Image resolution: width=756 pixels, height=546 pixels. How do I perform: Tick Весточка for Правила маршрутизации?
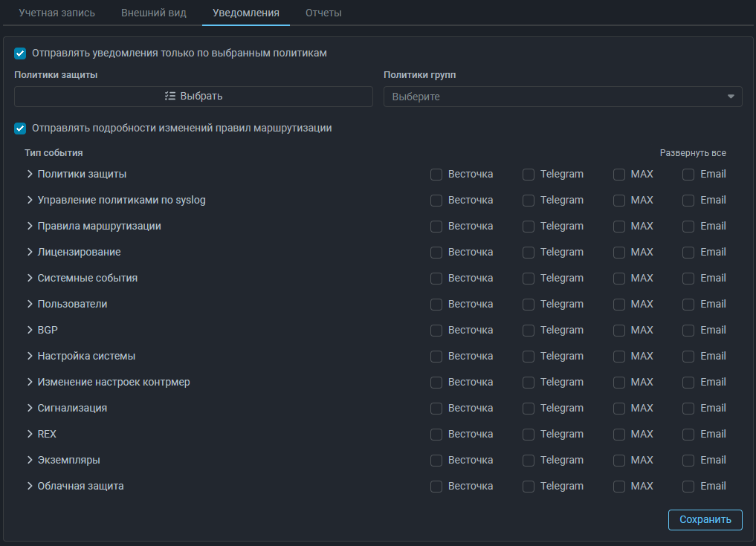436,227
